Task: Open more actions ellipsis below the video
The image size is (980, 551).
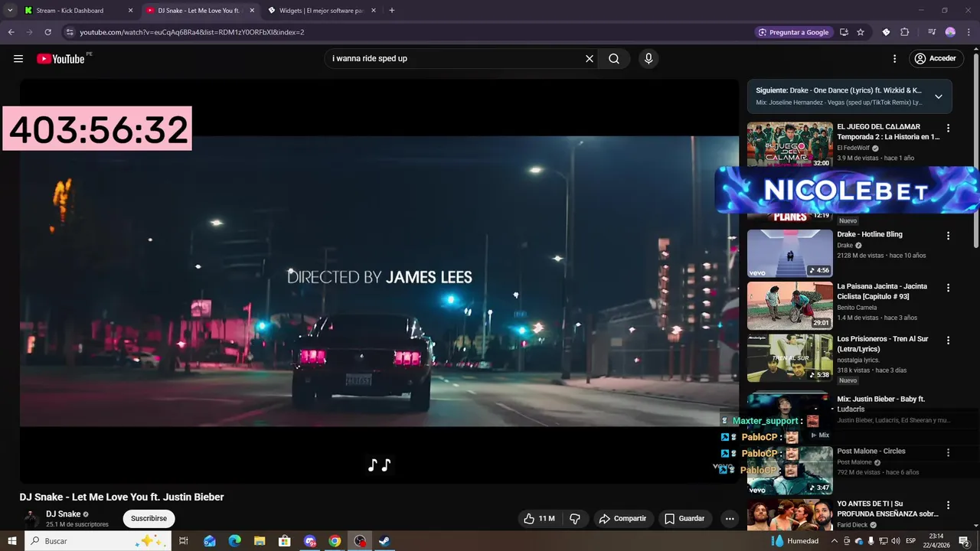Action: 730,519
